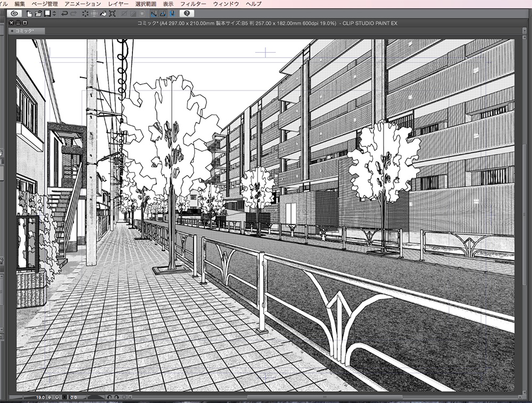Undo the last action with the Undo arrow
The height and width of the screenshot is (403, 532).
tap(65, 14)
